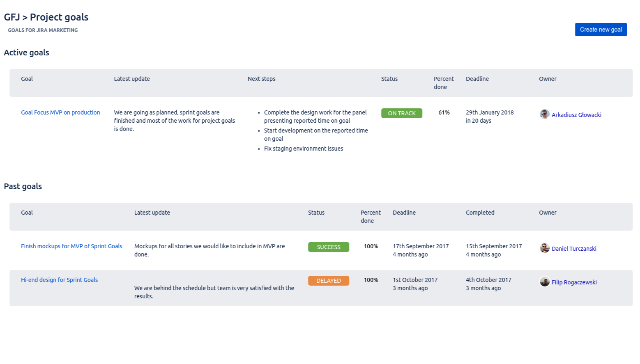Click the 61% percent done value
The height and width of the screenshot is (364, 640).
[444, 112]
